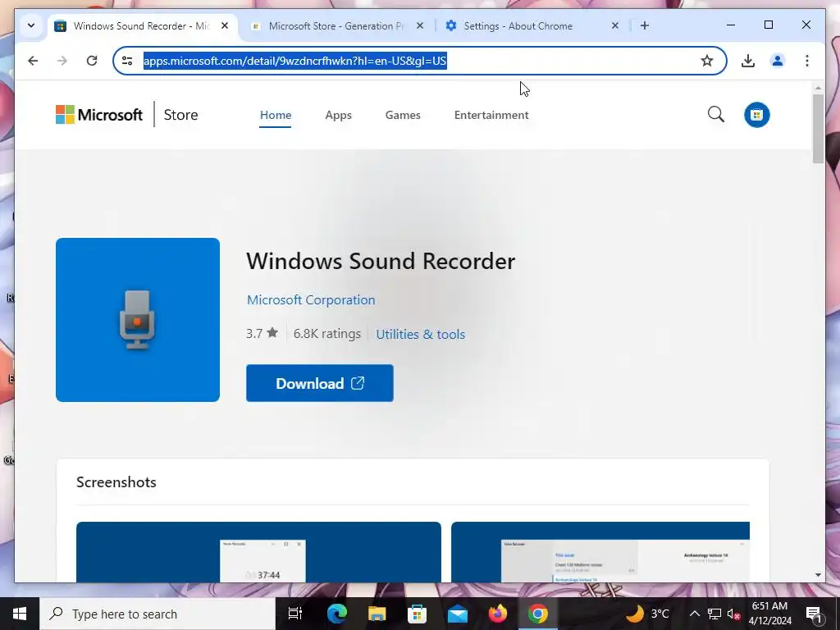The image size is (840, 630).
Task: Launch Microsoft Edge from taskbar
Action: pos(337,614)
